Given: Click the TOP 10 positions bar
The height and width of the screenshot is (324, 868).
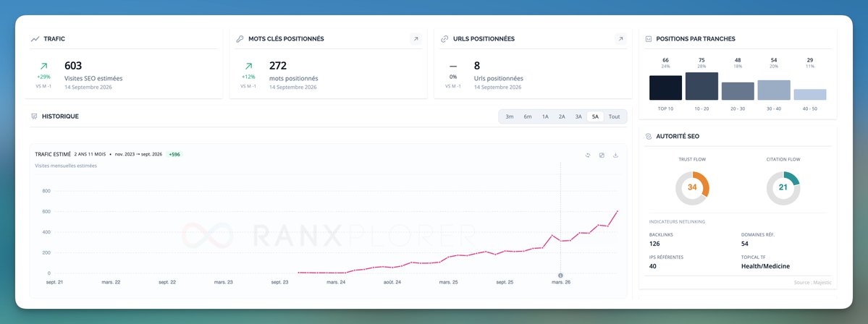Looking at the screenshot, I should coord(665,88).
